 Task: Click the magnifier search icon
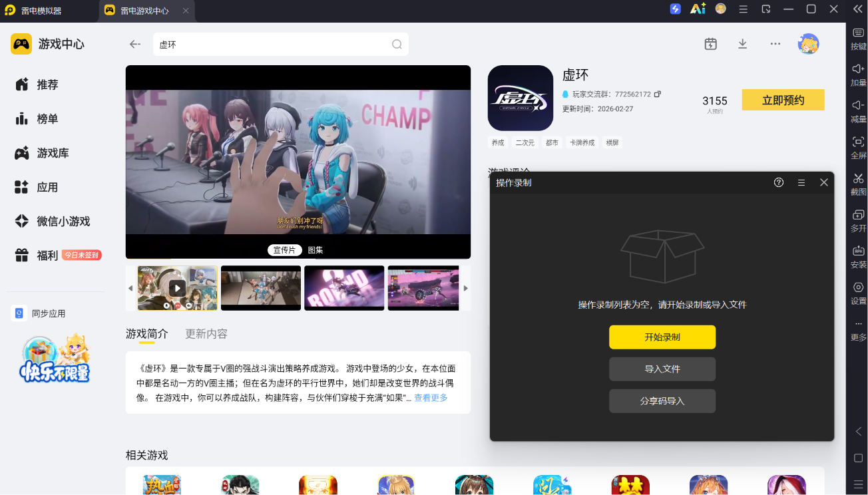tap(397, 45)
